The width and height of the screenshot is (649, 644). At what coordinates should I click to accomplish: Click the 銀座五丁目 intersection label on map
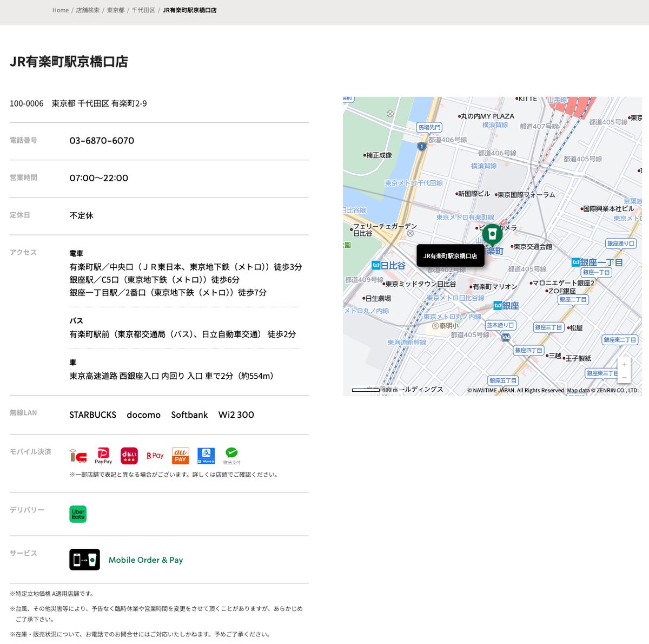pos(503,380)
